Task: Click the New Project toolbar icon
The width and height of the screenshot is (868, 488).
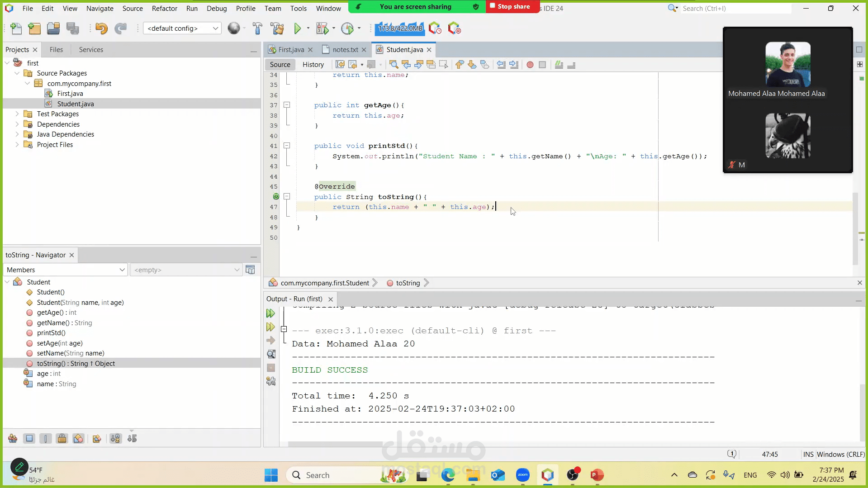Action: coord(34,28)
